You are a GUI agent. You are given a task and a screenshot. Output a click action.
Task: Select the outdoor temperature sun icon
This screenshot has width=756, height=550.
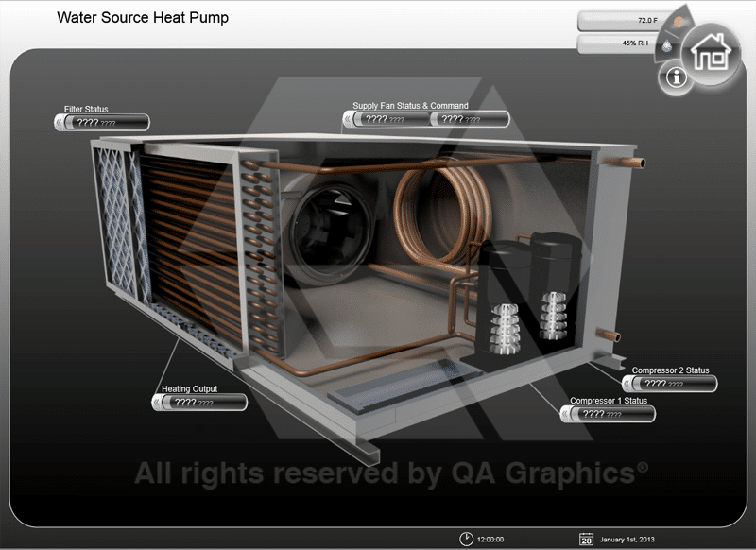tap(679, 22)
